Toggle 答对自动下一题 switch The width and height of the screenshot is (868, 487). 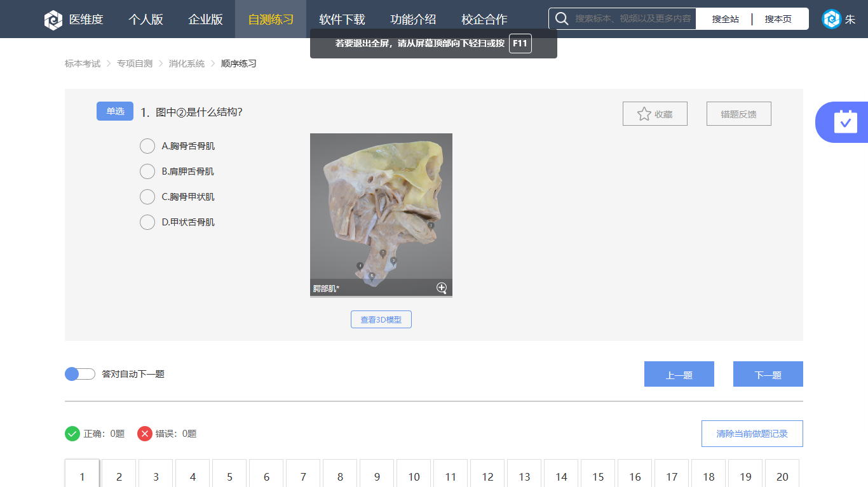point(80,374)
